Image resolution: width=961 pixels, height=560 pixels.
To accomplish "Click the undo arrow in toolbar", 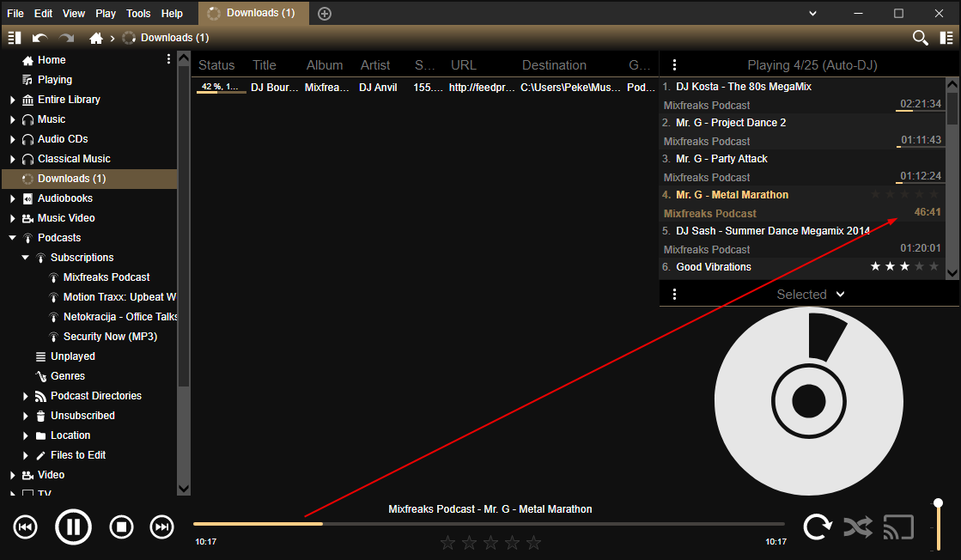I will (40, 38).
